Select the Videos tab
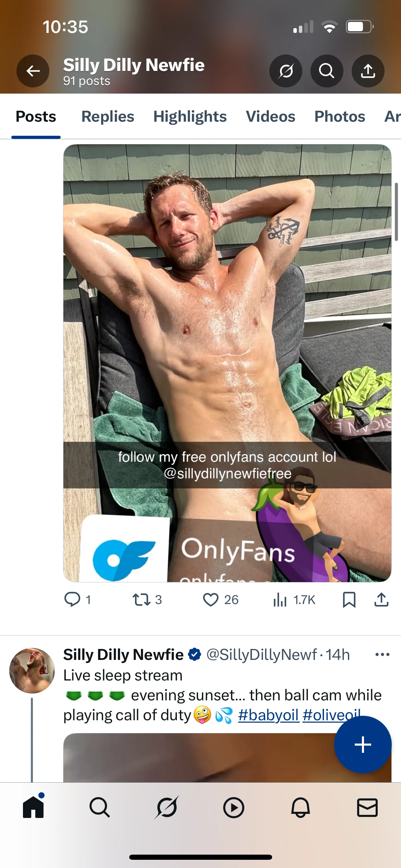 tap(270, 117)
